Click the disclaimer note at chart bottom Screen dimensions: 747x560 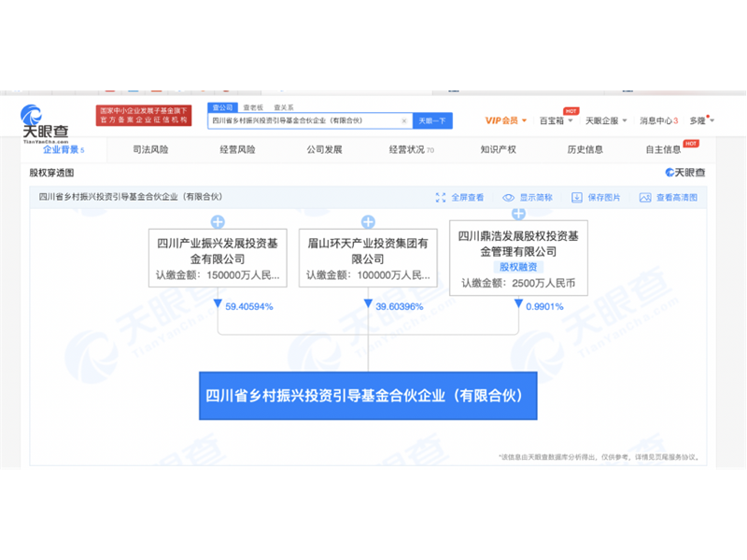(599, 457)
